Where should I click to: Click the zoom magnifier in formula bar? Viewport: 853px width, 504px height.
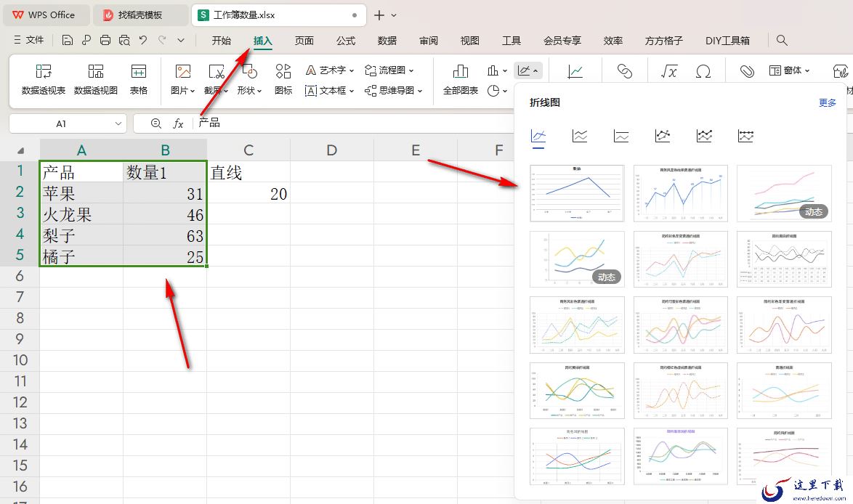click(155, 123)
